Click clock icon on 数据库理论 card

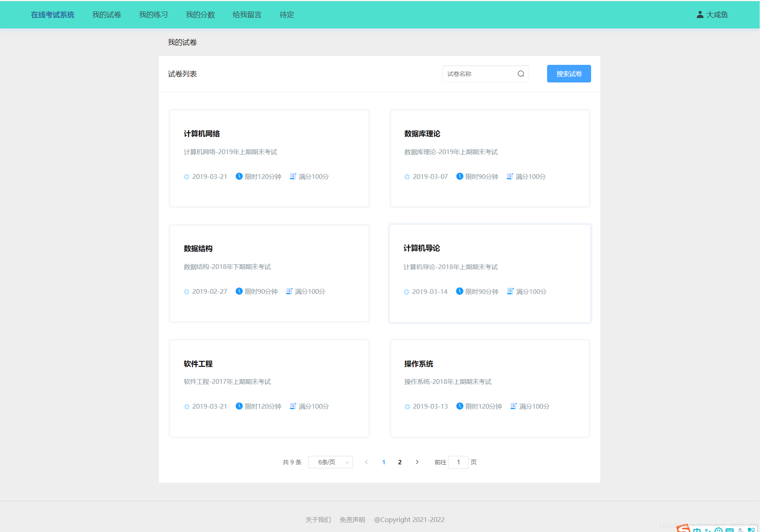pyautogui.click(x=460, y=176)
